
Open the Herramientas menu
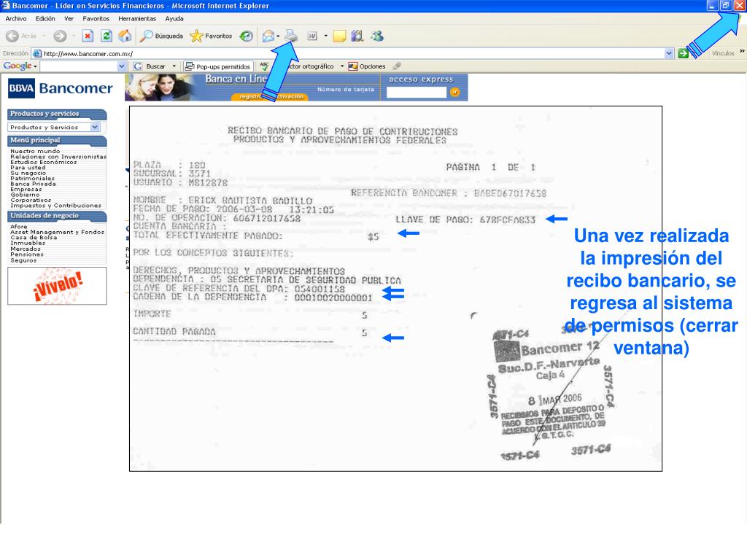pyautogui.click(x=137, y=18)
